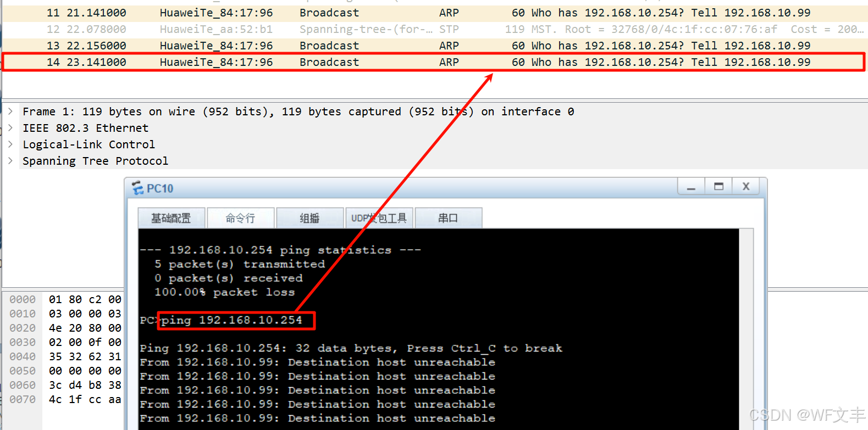Select packet 11 ARP row at 21.141000
868x430 pixels.
click(x=434, y=13)
